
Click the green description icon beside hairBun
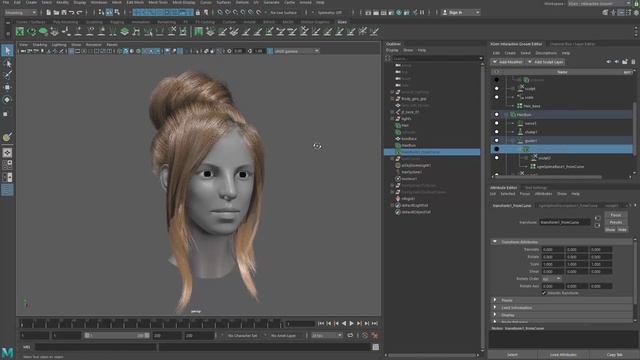[513, 115]
